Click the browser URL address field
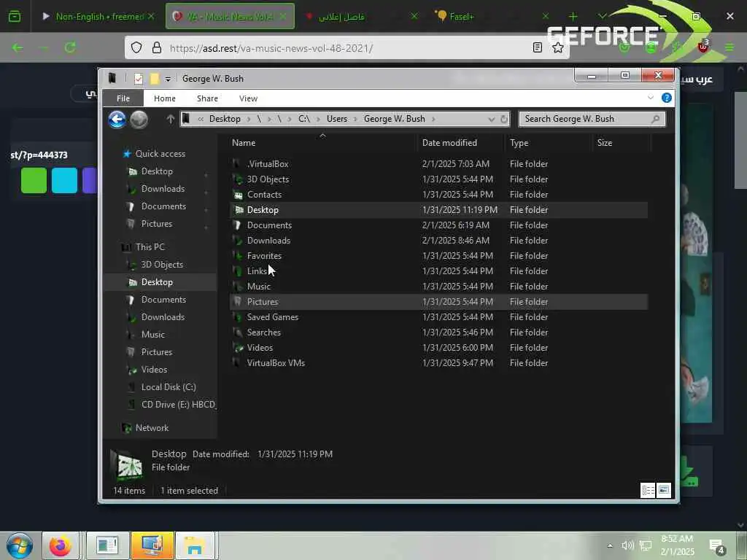 [x=348, y=47]
